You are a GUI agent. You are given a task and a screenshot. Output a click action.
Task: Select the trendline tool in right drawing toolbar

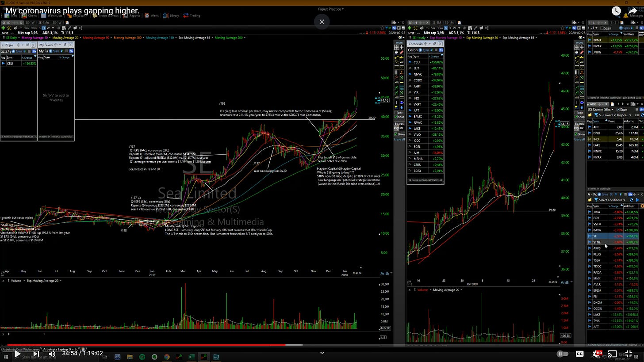(x=577, y=57)
